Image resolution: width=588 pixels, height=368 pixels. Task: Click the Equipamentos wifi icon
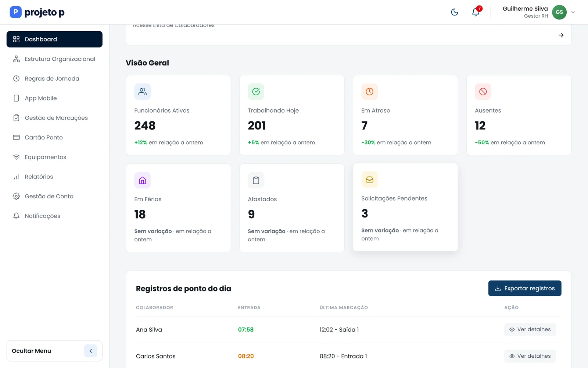pos(16,157)
